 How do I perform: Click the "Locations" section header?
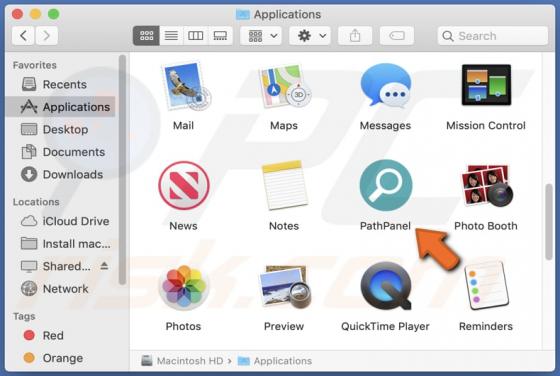point(36,202)
